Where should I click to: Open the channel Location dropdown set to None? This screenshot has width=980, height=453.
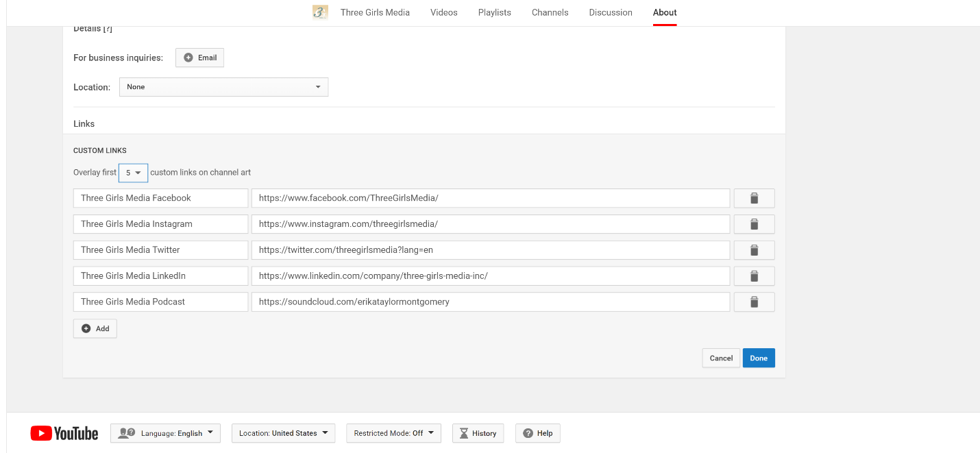pyautogui.click(x=223, y=87)
